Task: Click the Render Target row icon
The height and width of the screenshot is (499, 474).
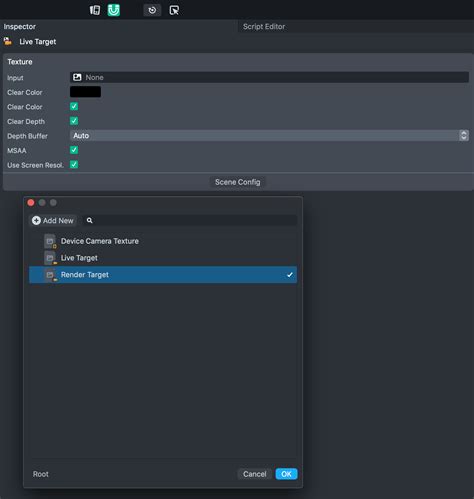Action: [x=50, y=275]
